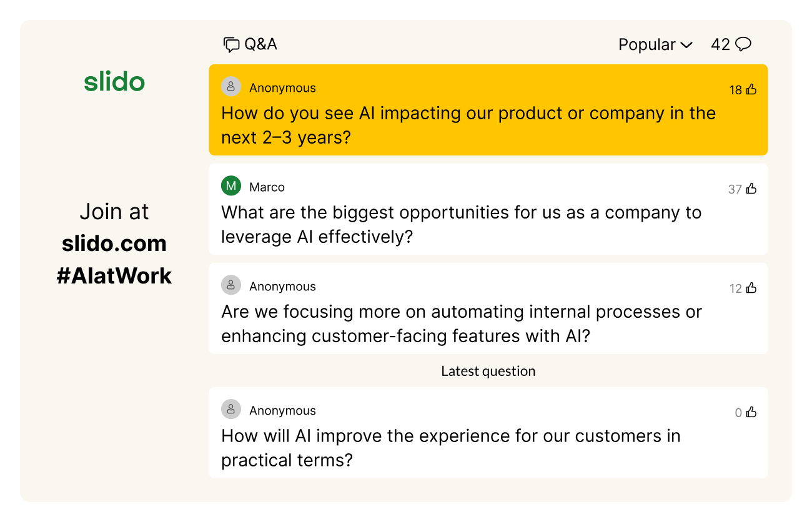812x522 pixels.
Task: Click the comment bubble icon beside 42
Action: pyautogui.click(x=743, y=44)
